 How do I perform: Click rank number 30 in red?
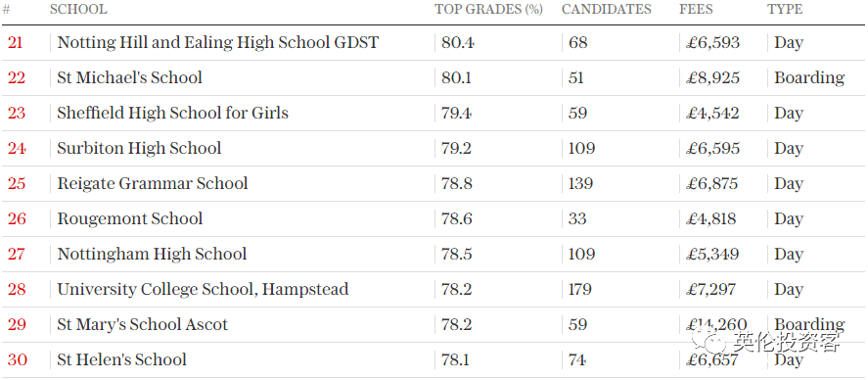point(18,360)
